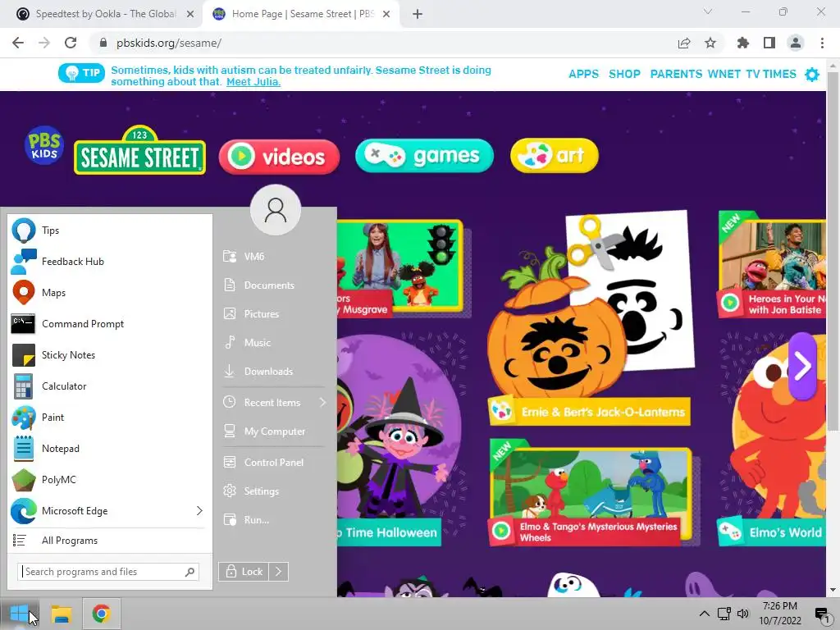Click the Windows Start button
Image resolution: width=840 pixels, height=630 pixels.
tap(20, 614)
